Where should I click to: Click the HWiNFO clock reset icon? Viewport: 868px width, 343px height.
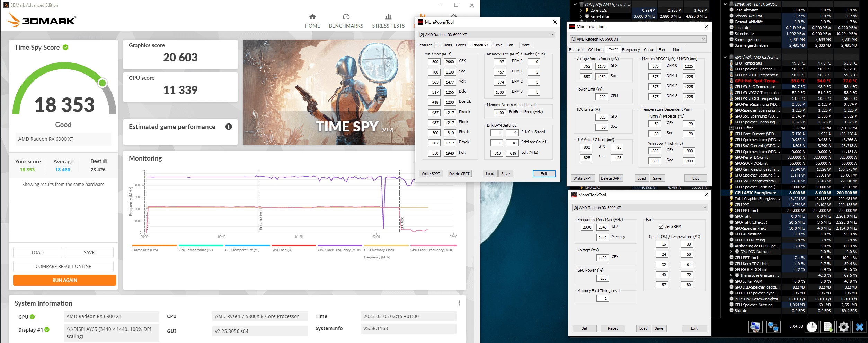[x=812, y=327]
